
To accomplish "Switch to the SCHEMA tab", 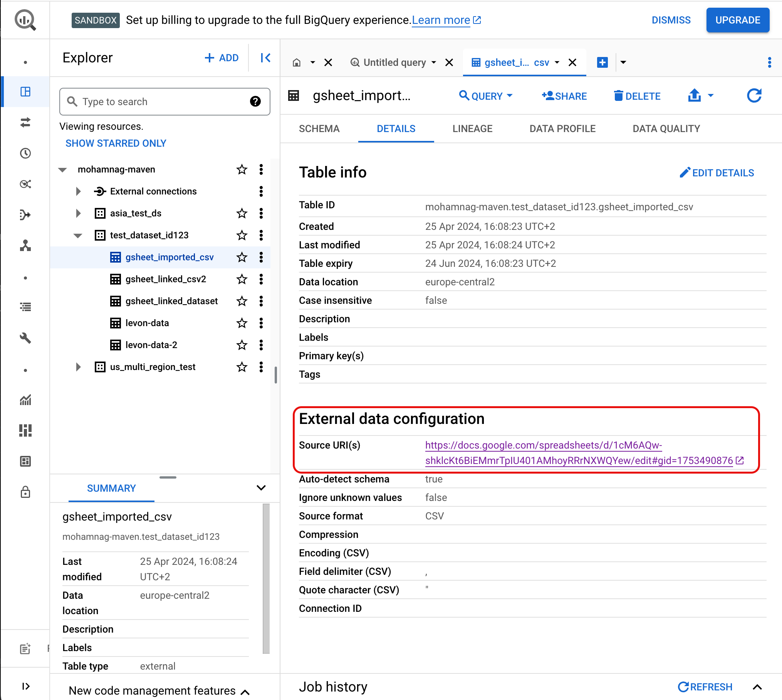I will [x=319, y=129].
